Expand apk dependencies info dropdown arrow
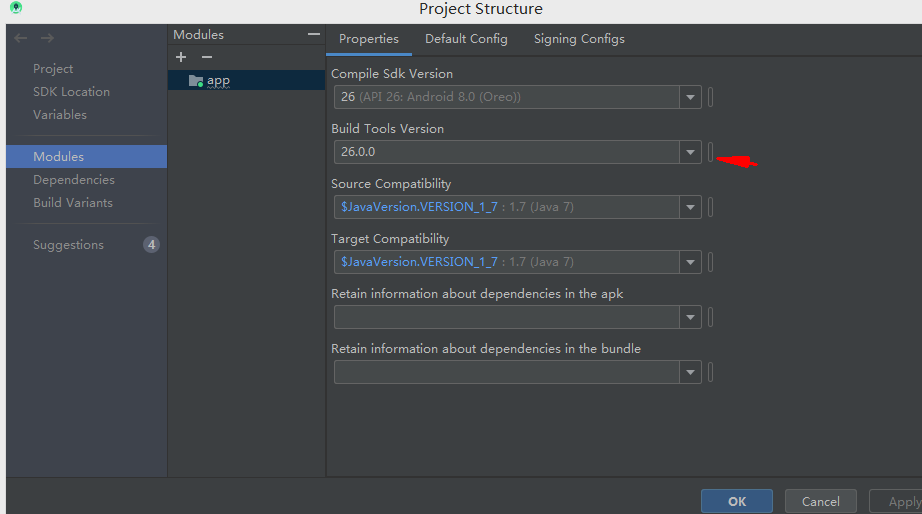Image resolution: width=922 pixels, height=514 pixels. (690, 318)
